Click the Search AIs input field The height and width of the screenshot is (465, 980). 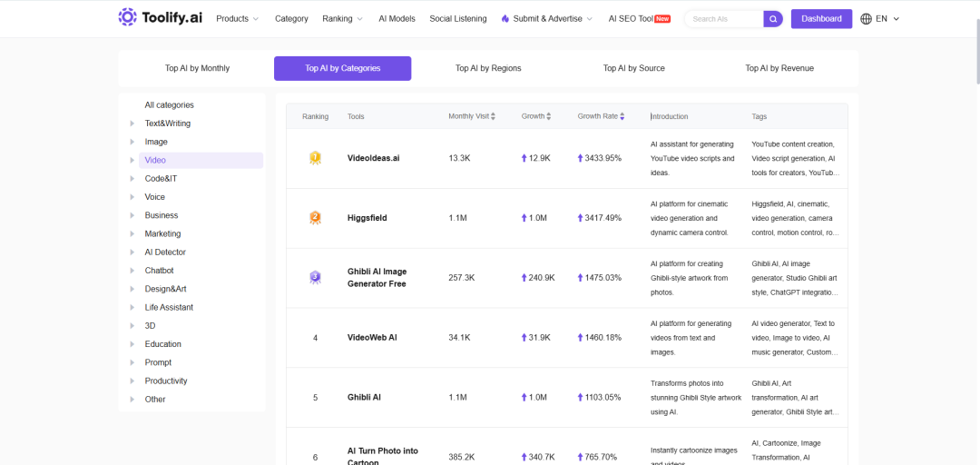pos(725,19)
